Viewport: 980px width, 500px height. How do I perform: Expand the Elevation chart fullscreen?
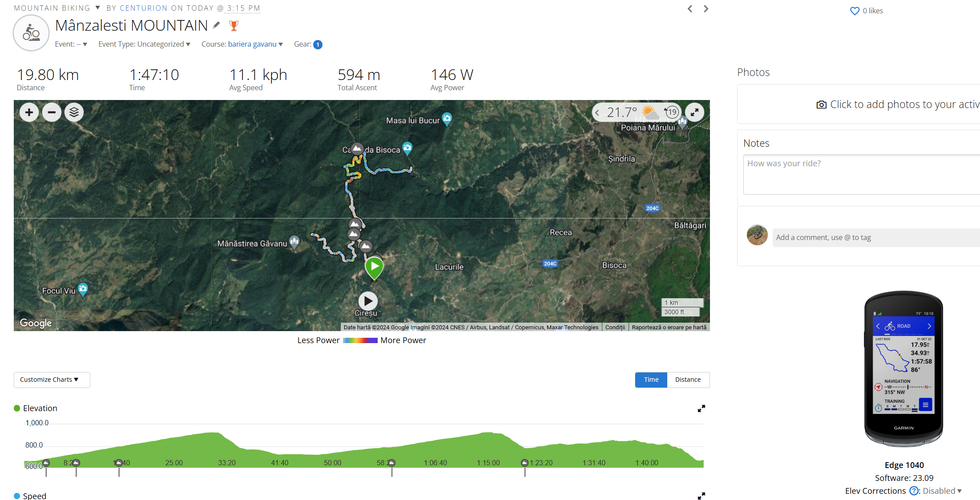pyautogui.click(x=702, y=408)
